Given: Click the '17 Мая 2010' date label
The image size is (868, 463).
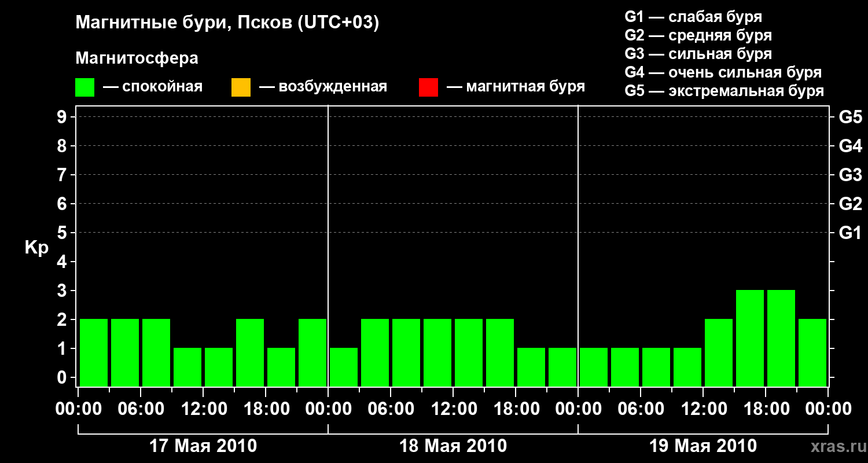Looking at the screenshot, I should 203,446.
